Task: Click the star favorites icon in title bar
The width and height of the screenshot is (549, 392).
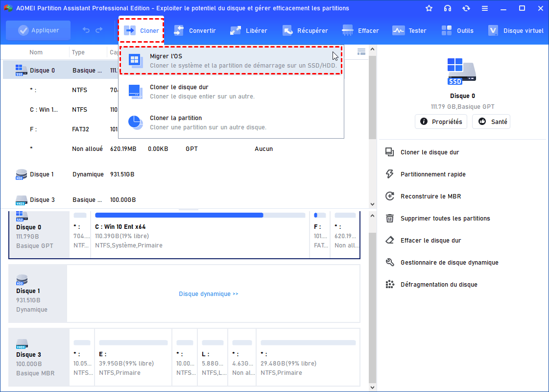Action: (429, 8)
